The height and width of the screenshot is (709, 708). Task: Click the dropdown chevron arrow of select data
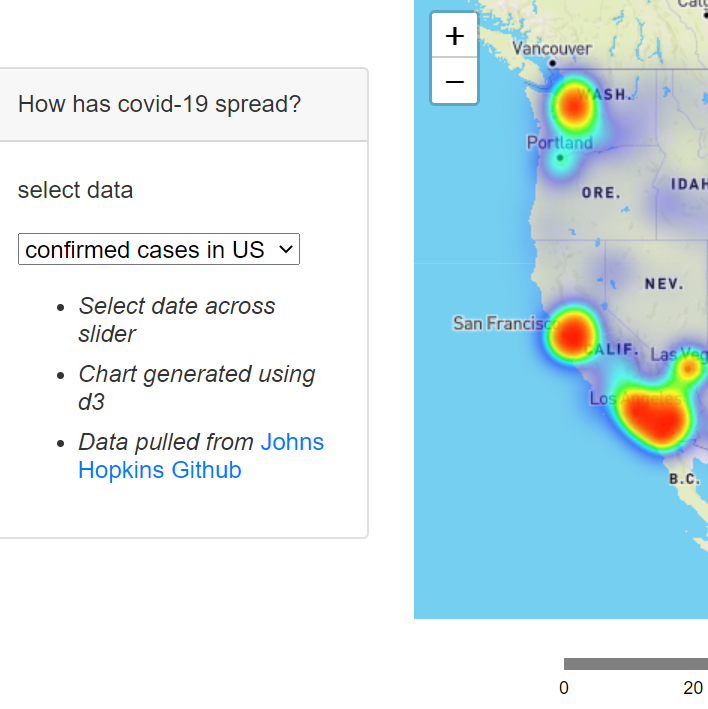coord(286,249)
